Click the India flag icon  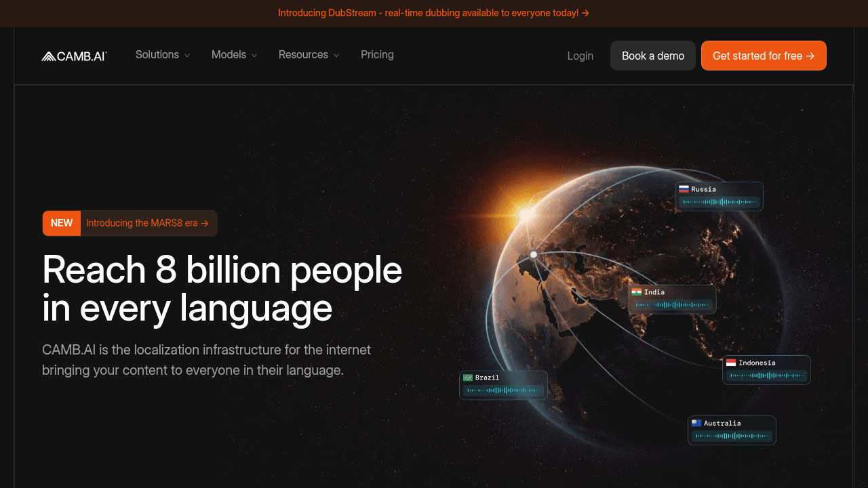tap(637, 292)
